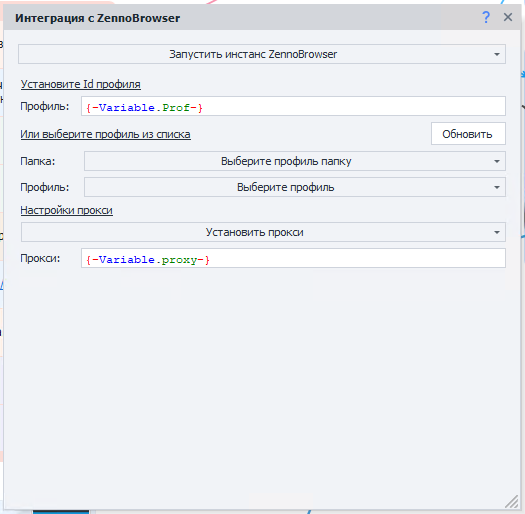Image resolution: width=525 pixels, height=514 pixels.
Task: Click the arrow of Установить прокси dropdown
Action: tap(497, 232)
